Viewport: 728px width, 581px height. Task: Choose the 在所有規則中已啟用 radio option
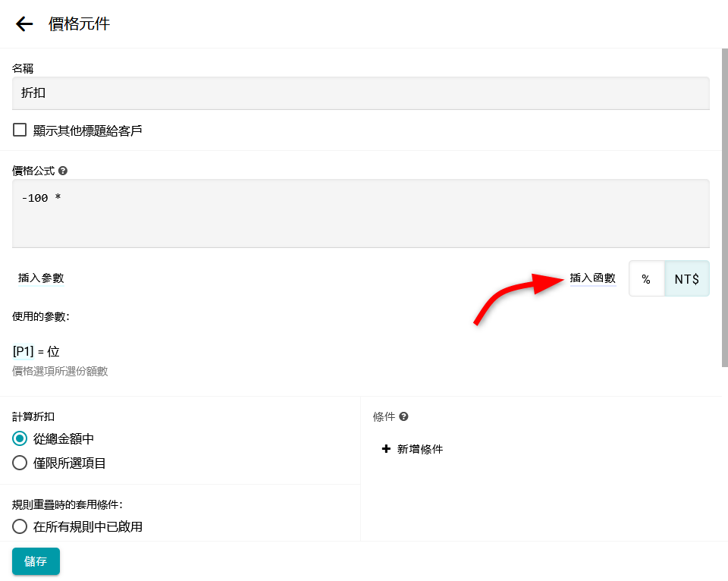pos(20,526)
